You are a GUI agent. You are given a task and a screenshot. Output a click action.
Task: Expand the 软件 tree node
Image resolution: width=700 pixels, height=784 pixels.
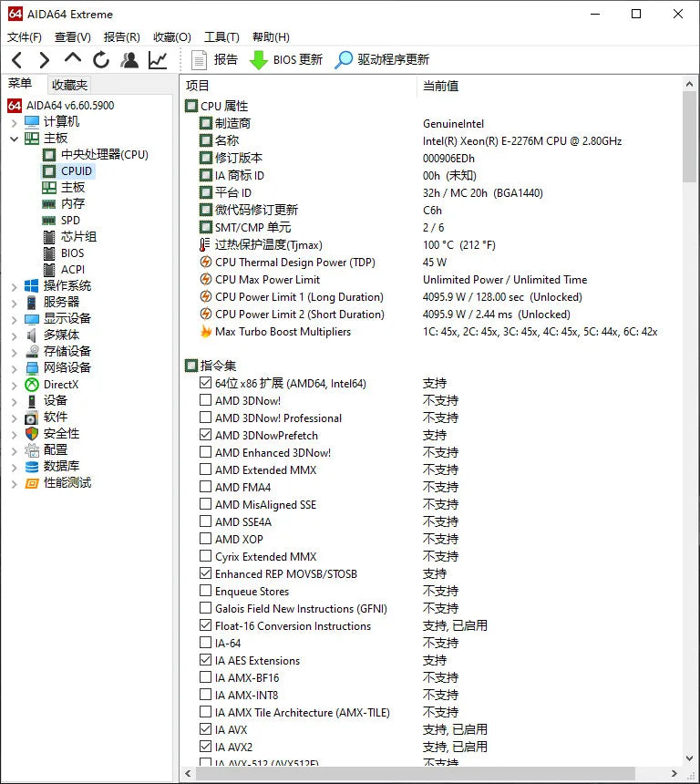(x=14, y=418)
